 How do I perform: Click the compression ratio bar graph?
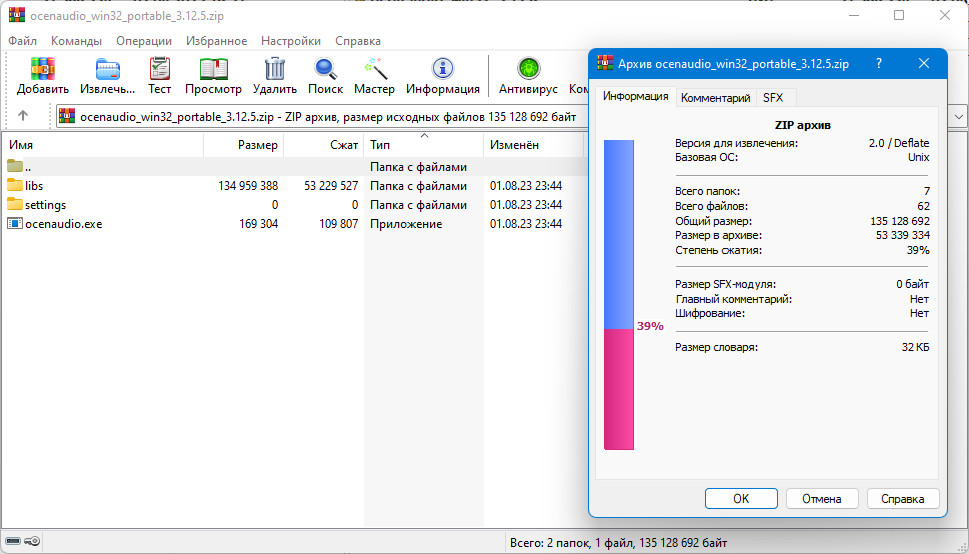coord(619,295)
